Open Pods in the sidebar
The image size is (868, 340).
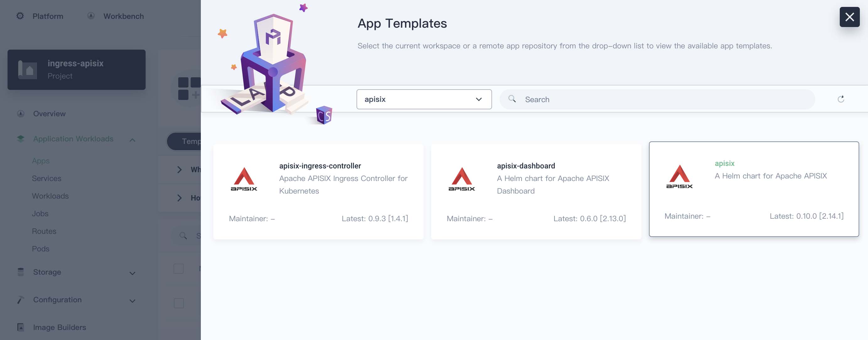[x=40, y=249]
